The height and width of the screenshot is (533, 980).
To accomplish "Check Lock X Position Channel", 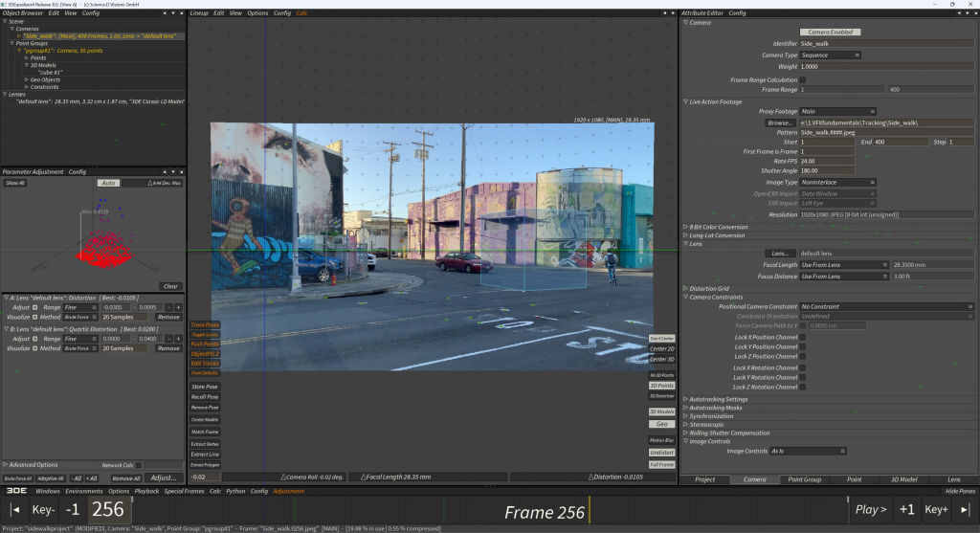I will tap(803, 338).
